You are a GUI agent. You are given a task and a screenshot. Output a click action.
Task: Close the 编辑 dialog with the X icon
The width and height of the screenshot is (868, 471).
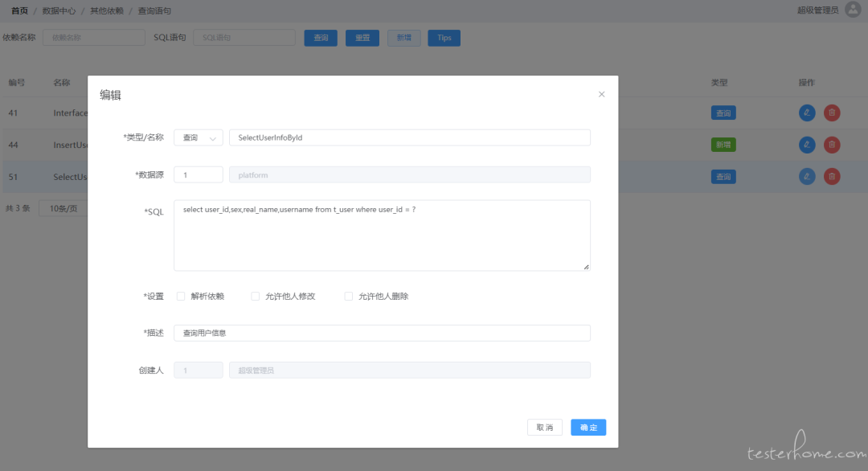[x=601, y=94]
